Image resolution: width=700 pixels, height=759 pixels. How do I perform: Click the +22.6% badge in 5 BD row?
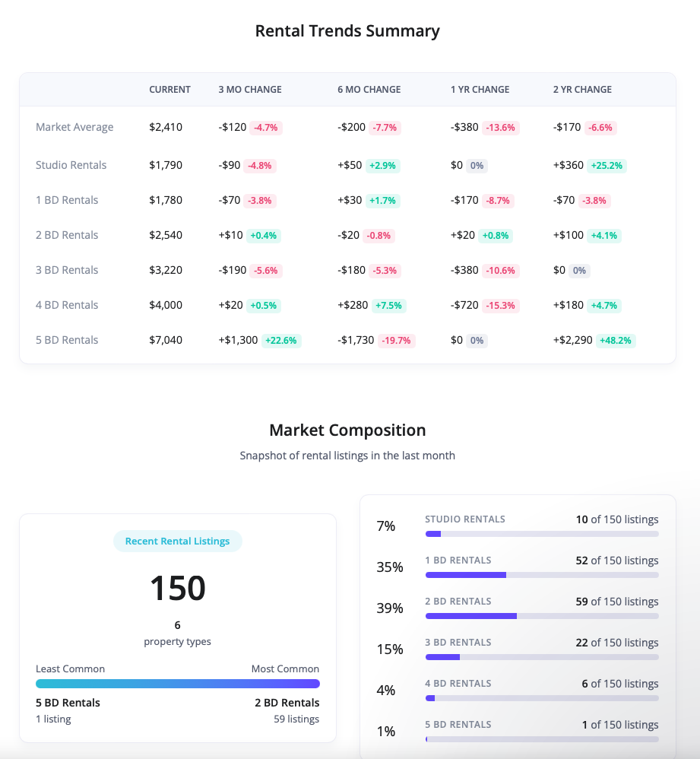tap(282, 341)
